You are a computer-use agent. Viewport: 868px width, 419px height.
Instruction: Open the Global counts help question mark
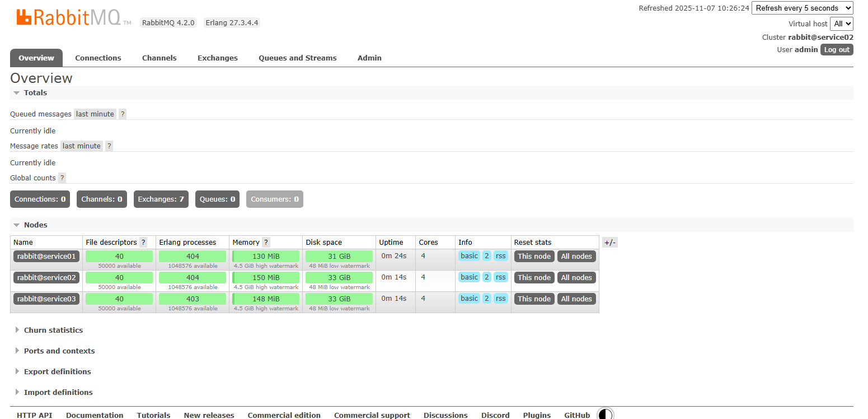(62, 178)
